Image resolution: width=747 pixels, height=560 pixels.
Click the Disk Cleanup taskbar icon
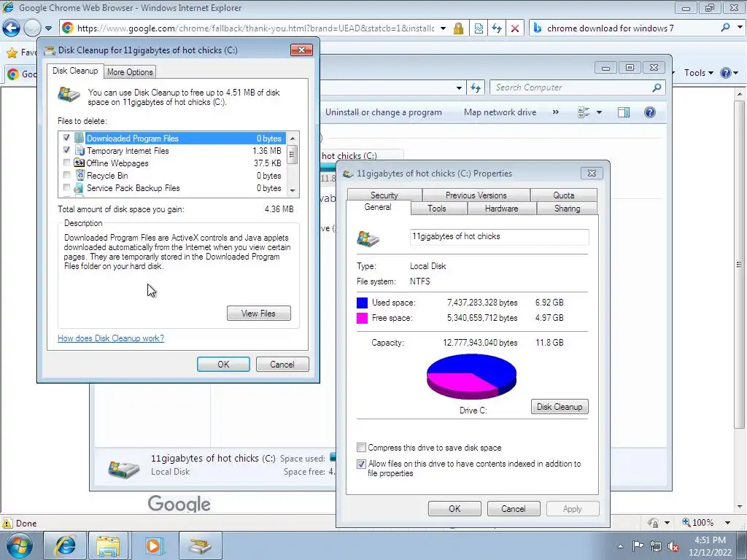click(x=200, y=545)
